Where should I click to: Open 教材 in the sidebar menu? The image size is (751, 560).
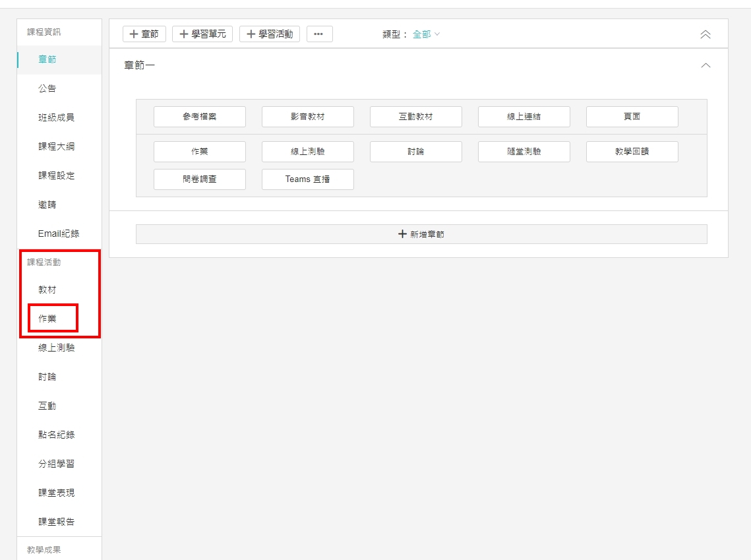(x=47, y=290)
